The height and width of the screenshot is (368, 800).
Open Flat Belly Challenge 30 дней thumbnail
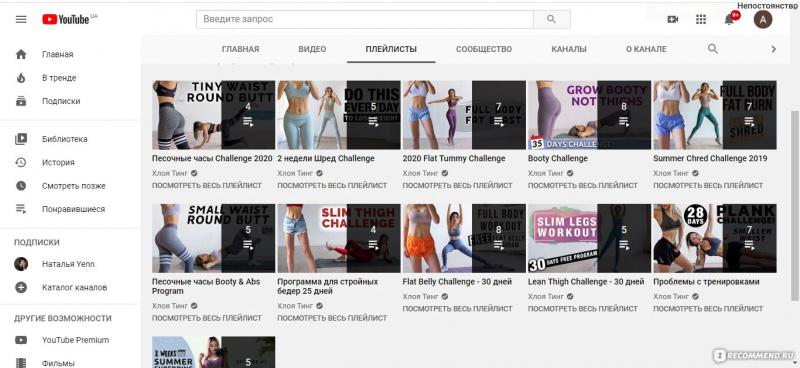click(x=464, y=238)
